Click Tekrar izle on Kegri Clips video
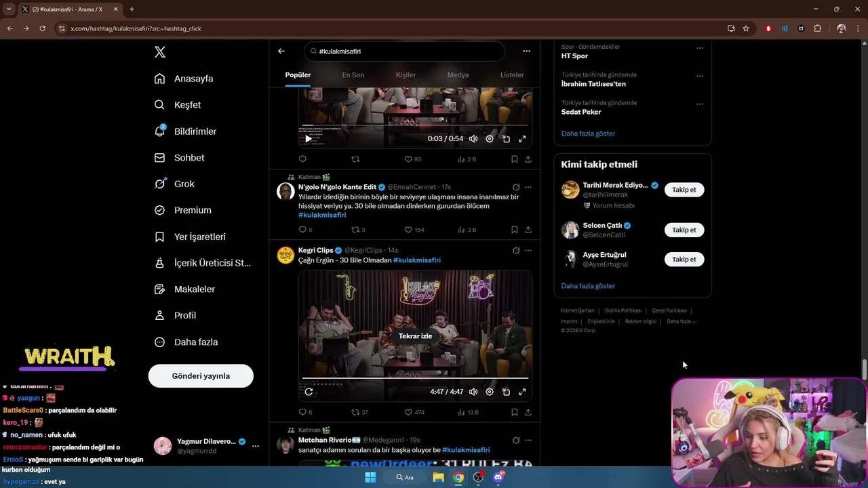This screenshot has width=868, height=488. click(x=415, y=336)
